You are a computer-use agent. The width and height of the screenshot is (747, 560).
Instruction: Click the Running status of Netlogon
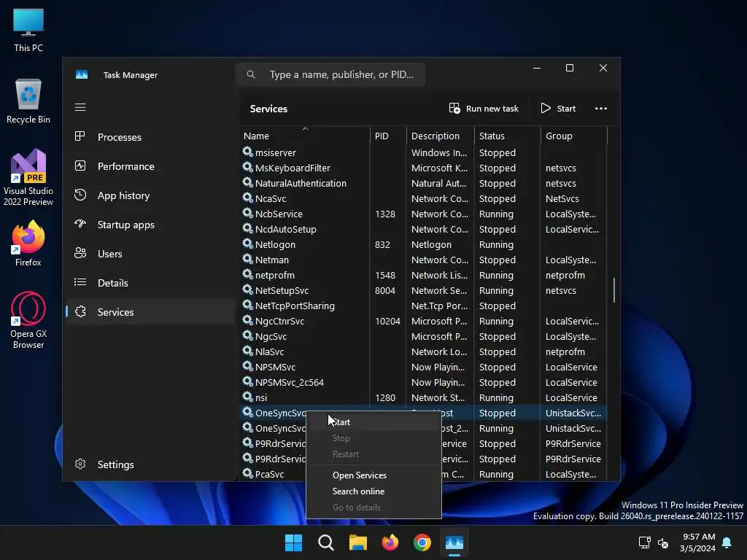496,244
